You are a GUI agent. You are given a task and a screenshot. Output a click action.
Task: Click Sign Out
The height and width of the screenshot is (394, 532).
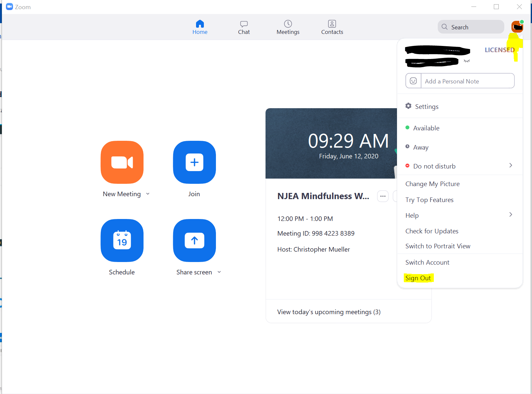pos(418,278)
